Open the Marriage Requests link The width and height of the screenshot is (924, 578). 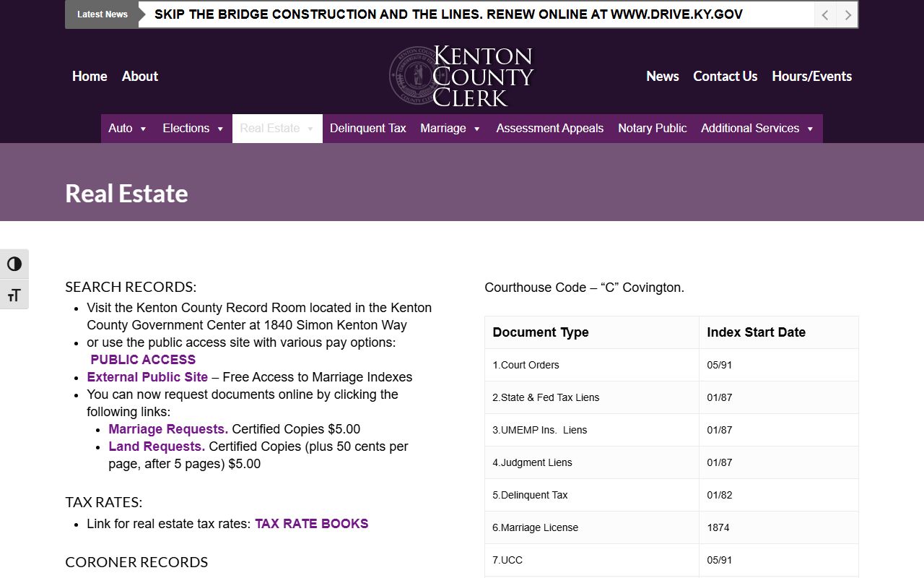(x=168, y=429)
